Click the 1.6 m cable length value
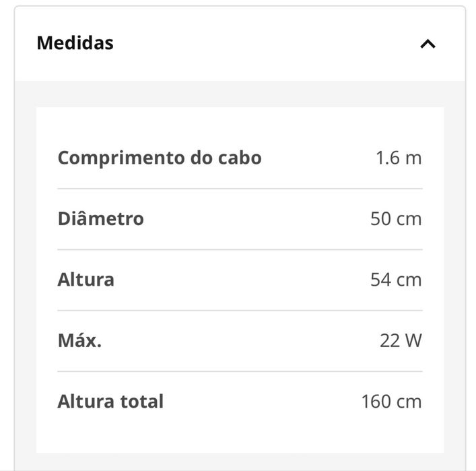 [399, 158]
